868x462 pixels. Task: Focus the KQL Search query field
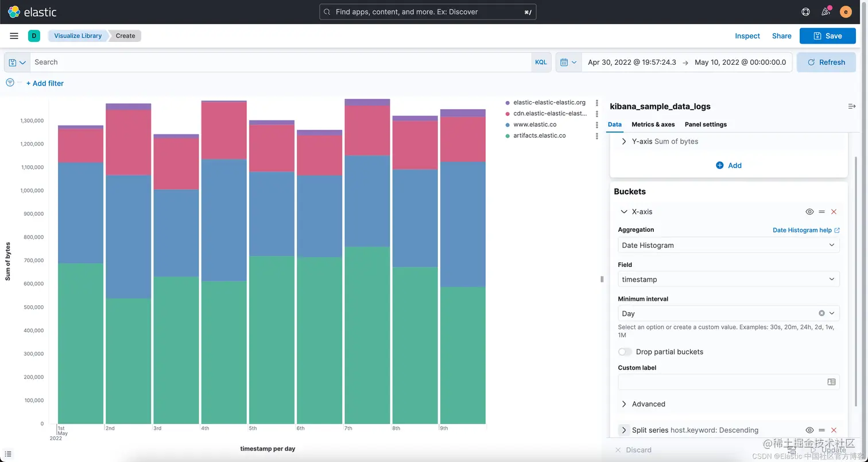click(280, 62)
